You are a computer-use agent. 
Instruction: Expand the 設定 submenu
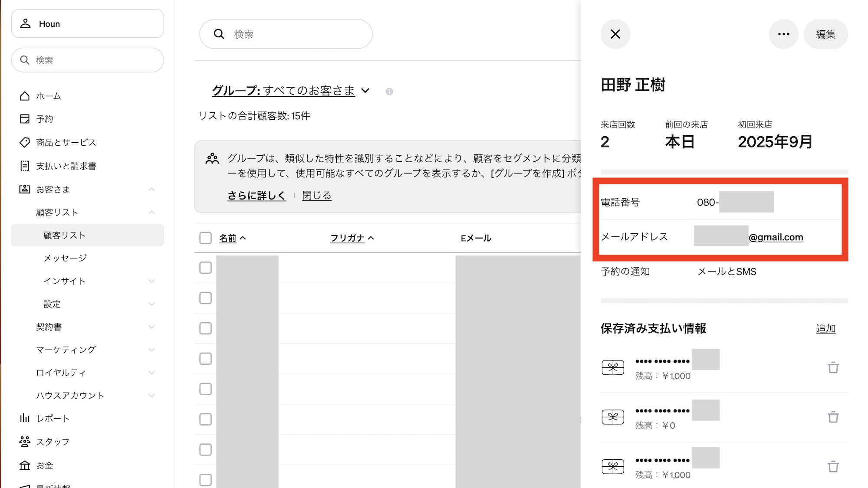click(x=151, y=304)
